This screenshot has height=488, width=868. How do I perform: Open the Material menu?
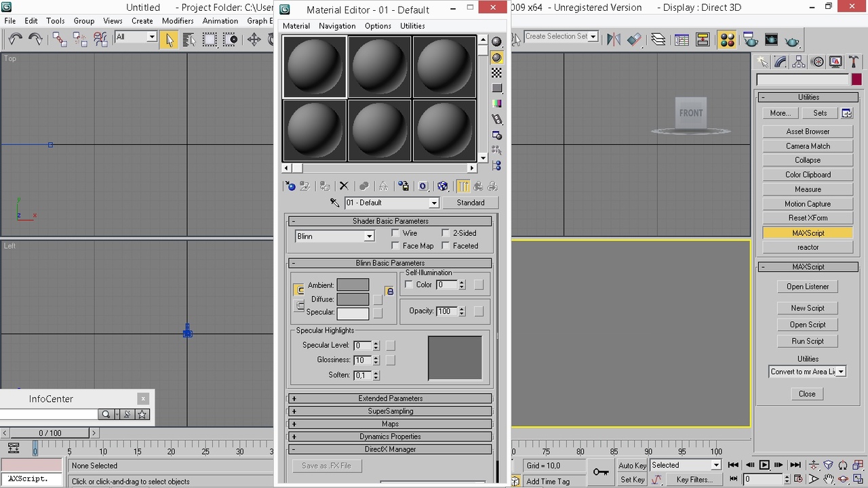(x=296, y=26)
